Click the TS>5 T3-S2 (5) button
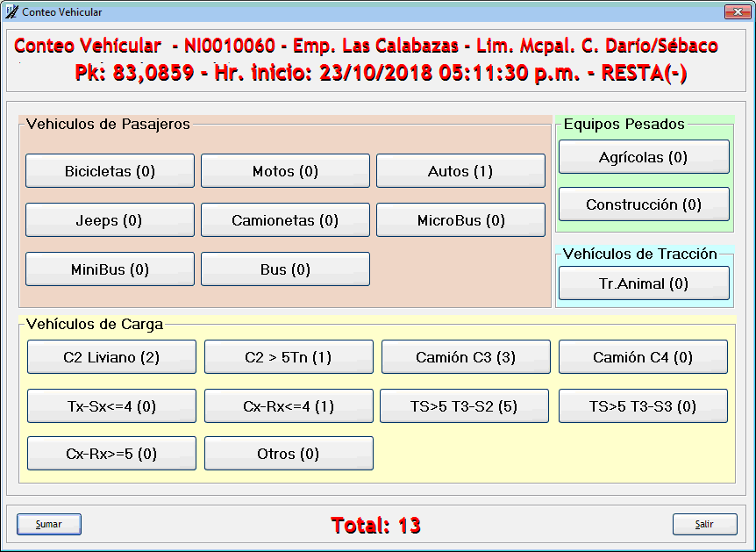756x552 pixels. click(x=464, y=406)
